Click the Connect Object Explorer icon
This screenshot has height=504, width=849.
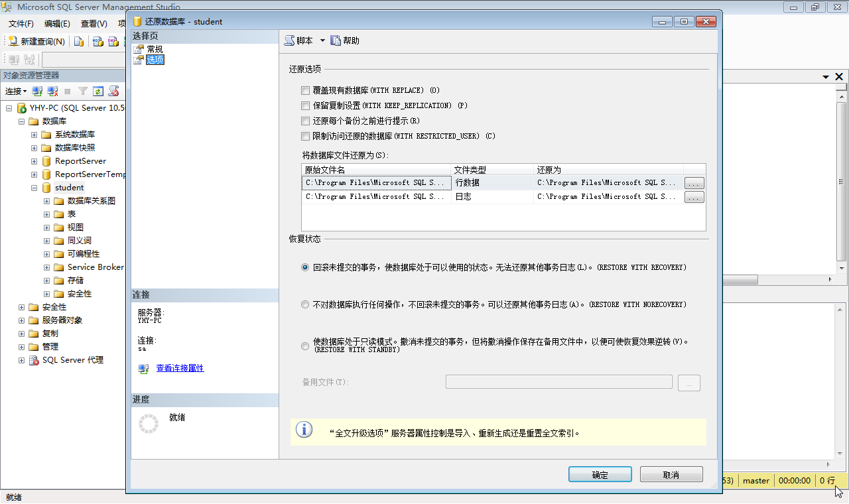[38, 91]
